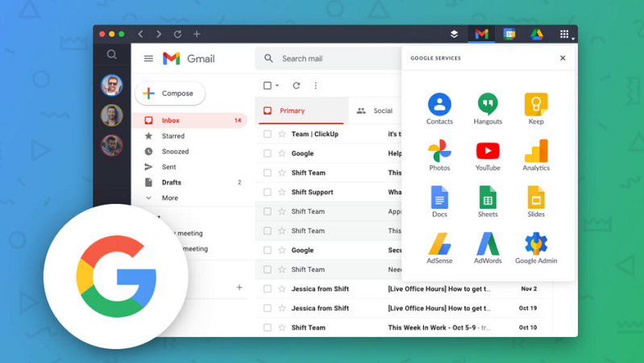Open the Starred folder
This screenshot has height=363, width=644.
[x=172, y=136]
